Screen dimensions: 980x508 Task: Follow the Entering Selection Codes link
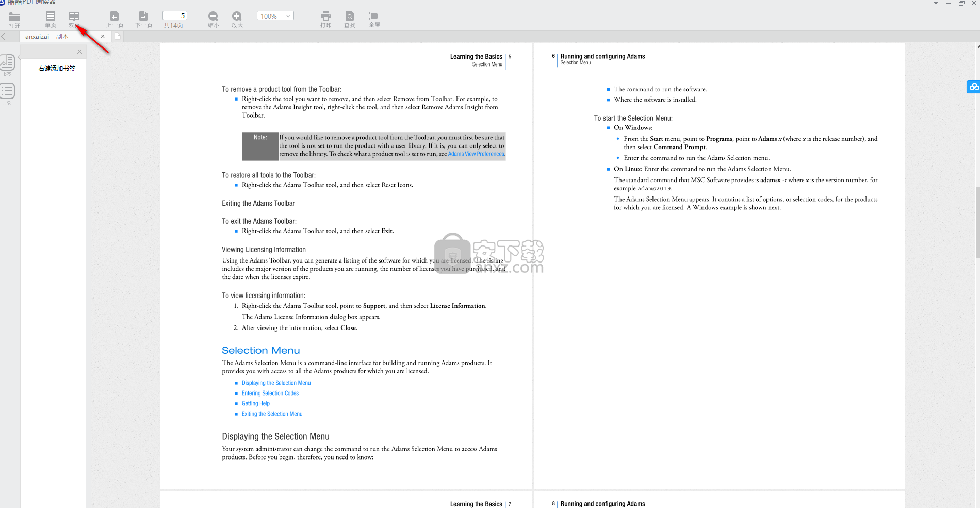click(x=270, y=393)
